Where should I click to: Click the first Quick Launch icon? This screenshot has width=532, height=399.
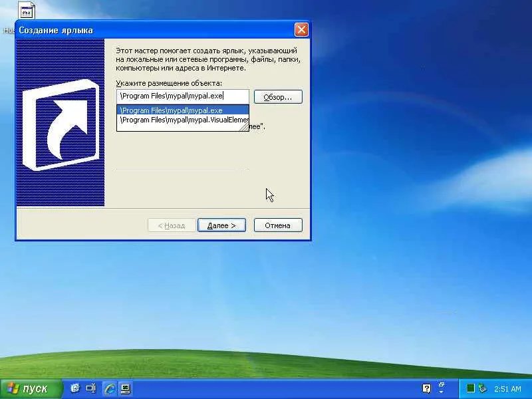(x=75, y=388)
